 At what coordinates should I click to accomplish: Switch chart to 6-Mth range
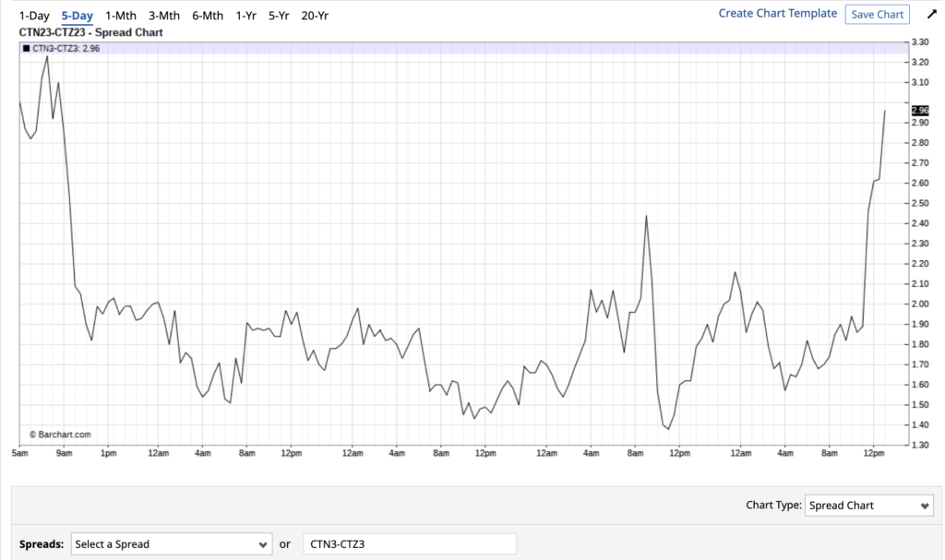(x=208, y=16)
